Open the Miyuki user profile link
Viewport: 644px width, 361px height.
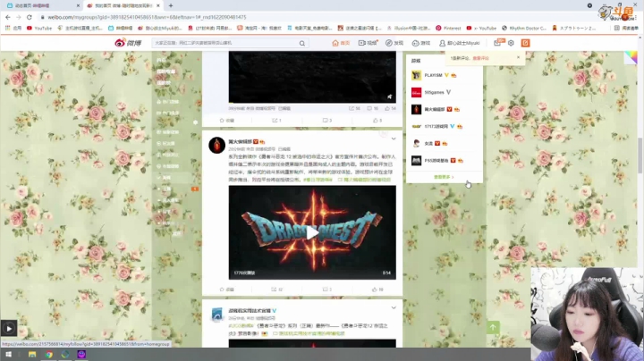tap(459, 43)
